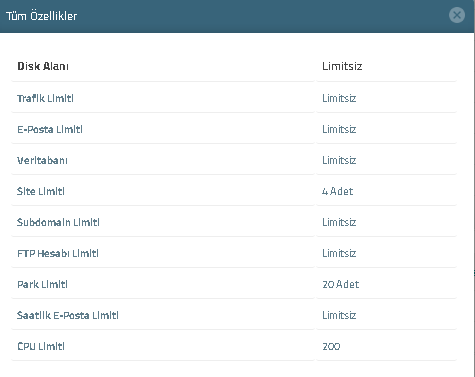Click Limitsiz value beside Disk Alanı
The width and height of the screenshot is (475, 377).
click(x=342, y=66)
